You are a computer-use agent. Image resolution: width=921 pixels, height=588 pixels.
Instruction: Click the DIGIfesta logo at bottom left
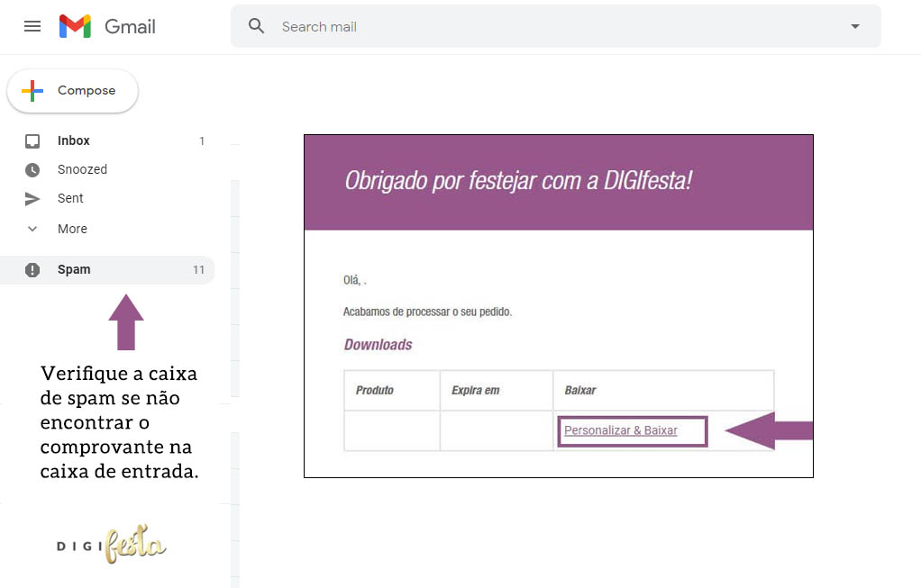(112, 545)
